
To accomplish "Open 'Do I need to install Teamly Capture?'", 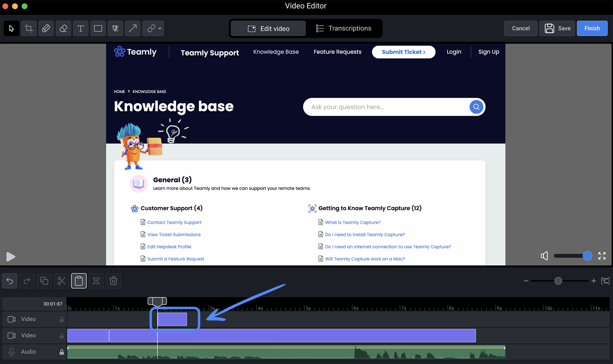I will pyautogui.click(x=365, y=235).
